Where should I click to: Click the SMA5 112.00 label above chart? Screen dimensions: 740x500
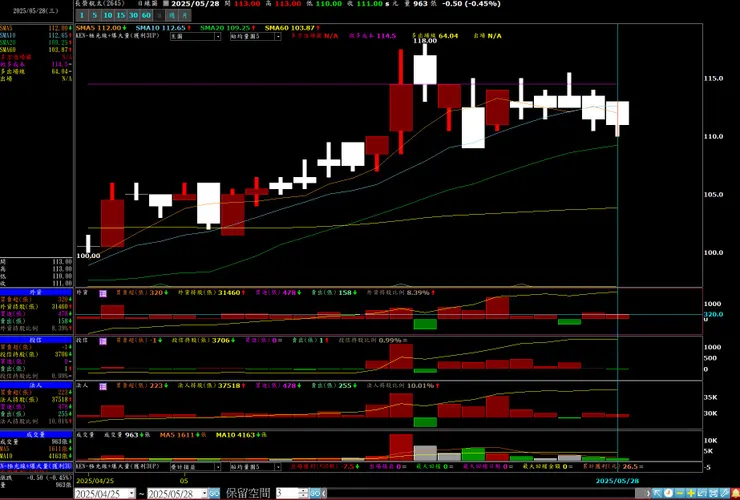coord(98,28)
